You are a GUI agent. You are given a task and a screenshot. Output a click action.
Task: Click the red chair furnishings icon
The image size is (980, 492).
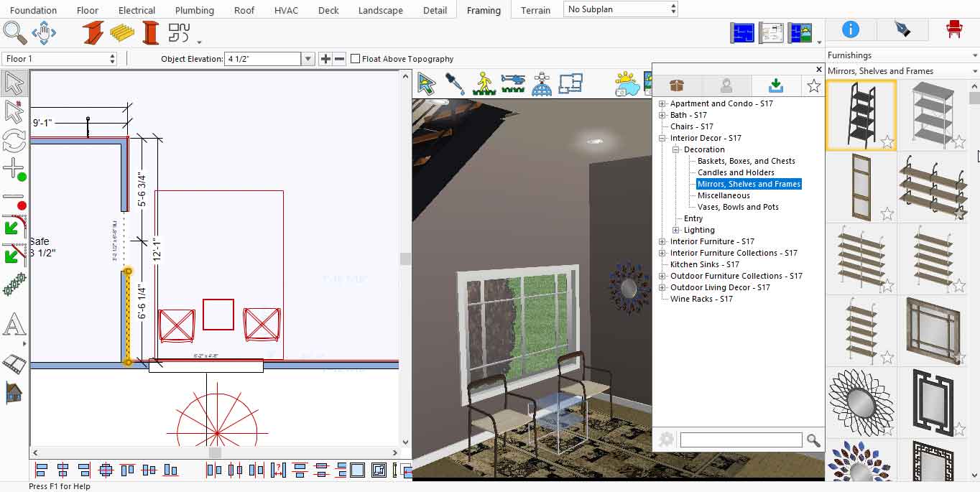pos(954,29)
